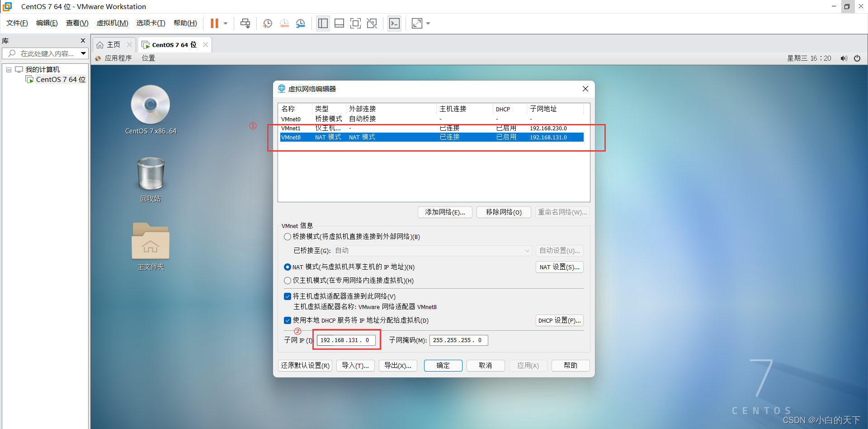This screenshot has height=429, width=868.
Task: Click the take snapshot icon
Action: pos(268,23)
